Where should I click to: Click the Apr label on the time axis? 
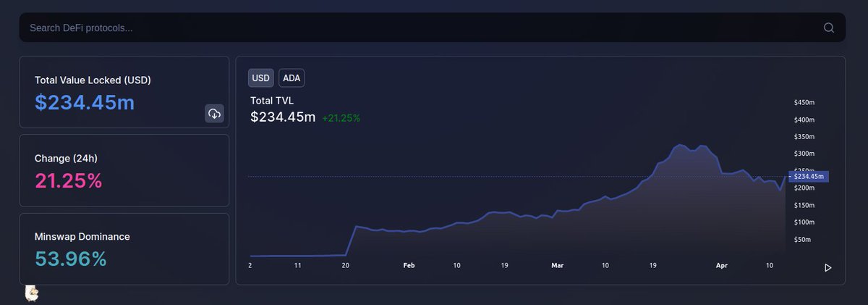click(722, 266)
